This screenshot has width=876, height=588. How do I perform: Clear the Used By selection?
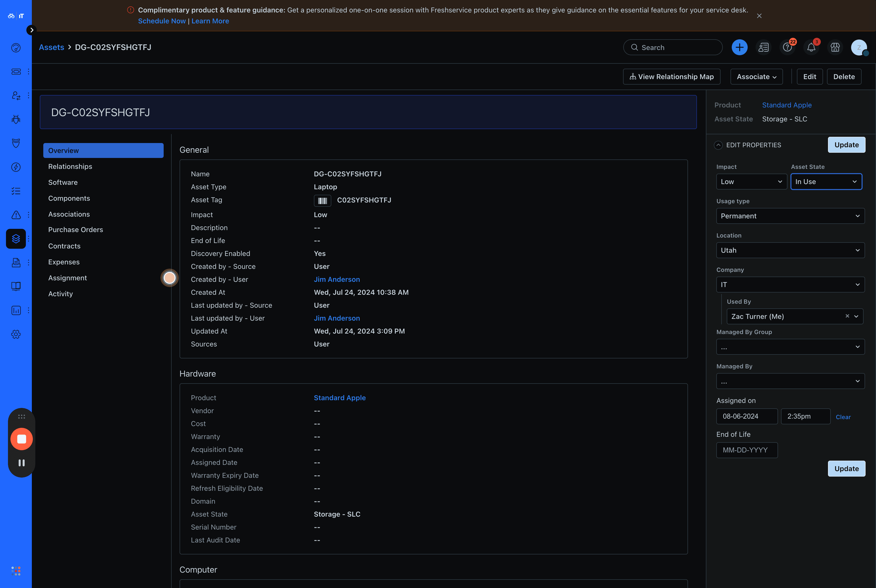click(x=847, y=316)
